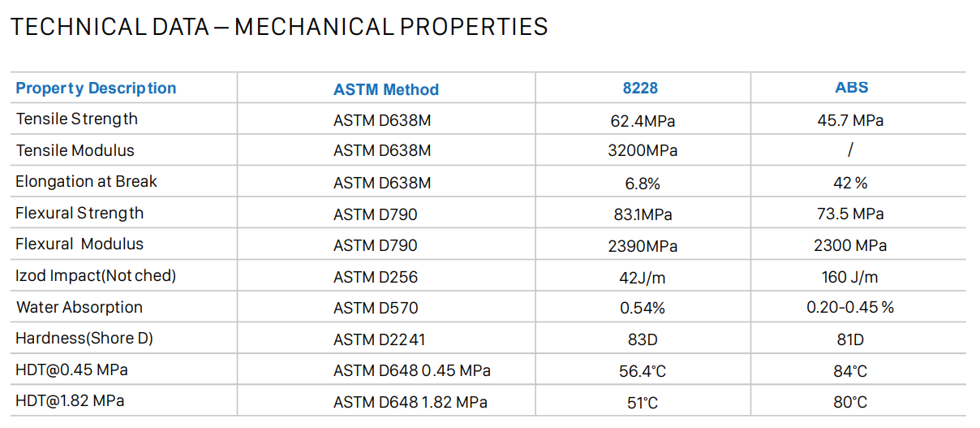The width and height of the screenshot is (980, 428).
Task: Click the Flexural Strength row label
Action: (x=80, y=214)
